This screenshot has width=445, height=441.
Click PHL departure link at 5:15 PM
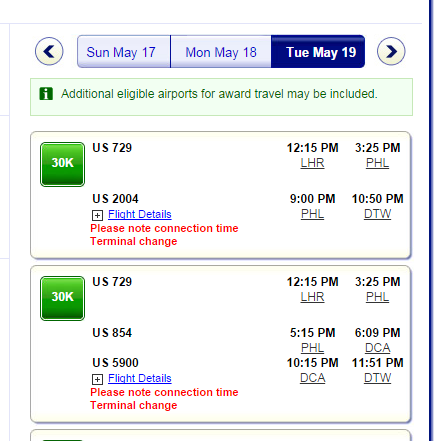tap(312, 348)
